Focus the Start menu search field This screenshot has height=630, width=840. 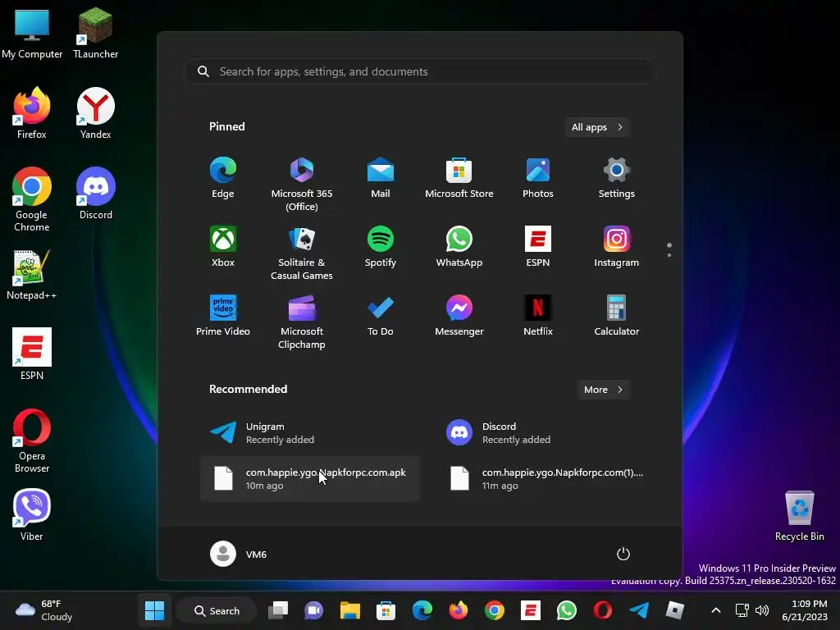point(419,71)
